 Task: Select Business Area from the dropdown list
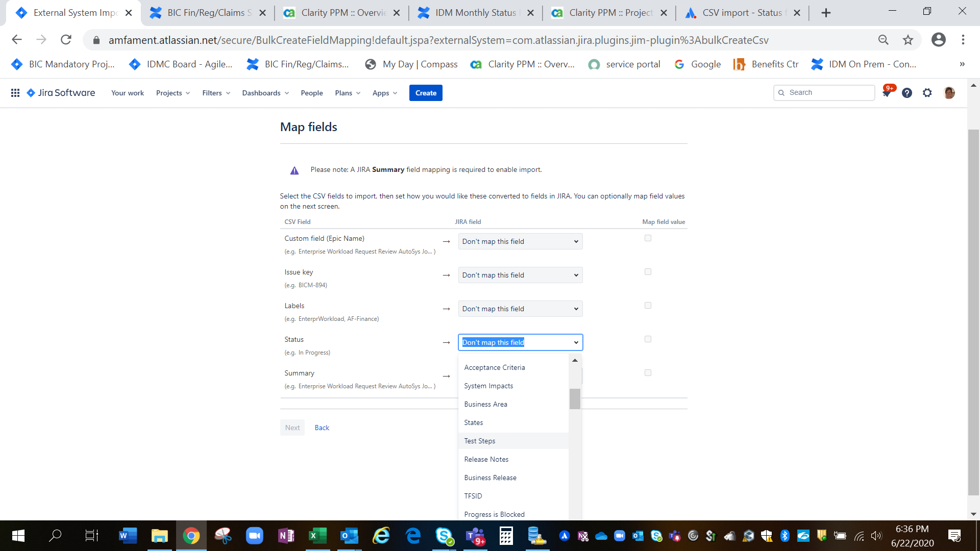click(x=485, y=404)
